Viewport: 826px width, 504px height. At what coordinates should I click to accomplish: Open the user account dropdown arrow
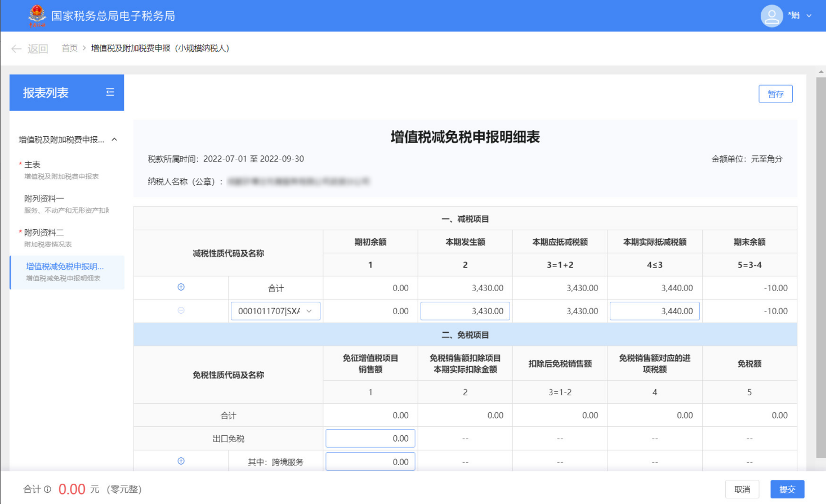(x=809, y=16)
